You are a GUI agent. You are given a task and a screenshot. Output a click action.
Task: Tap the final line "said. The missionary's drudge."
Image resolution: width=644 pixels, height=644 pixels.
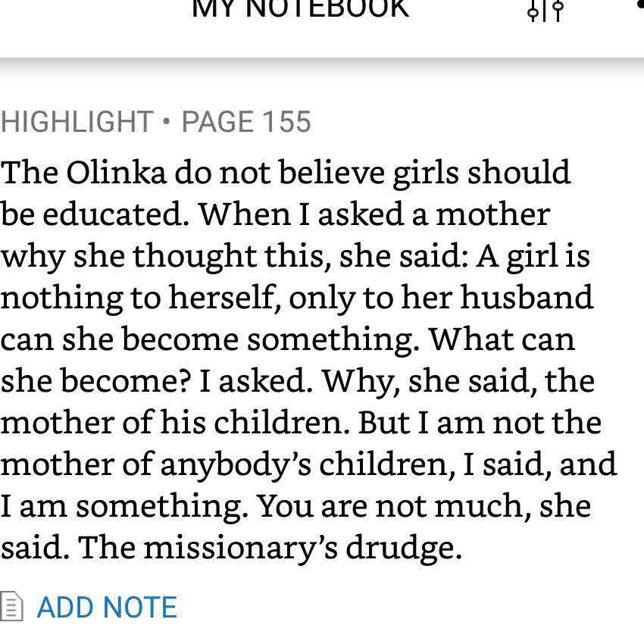tap(231, 548)
